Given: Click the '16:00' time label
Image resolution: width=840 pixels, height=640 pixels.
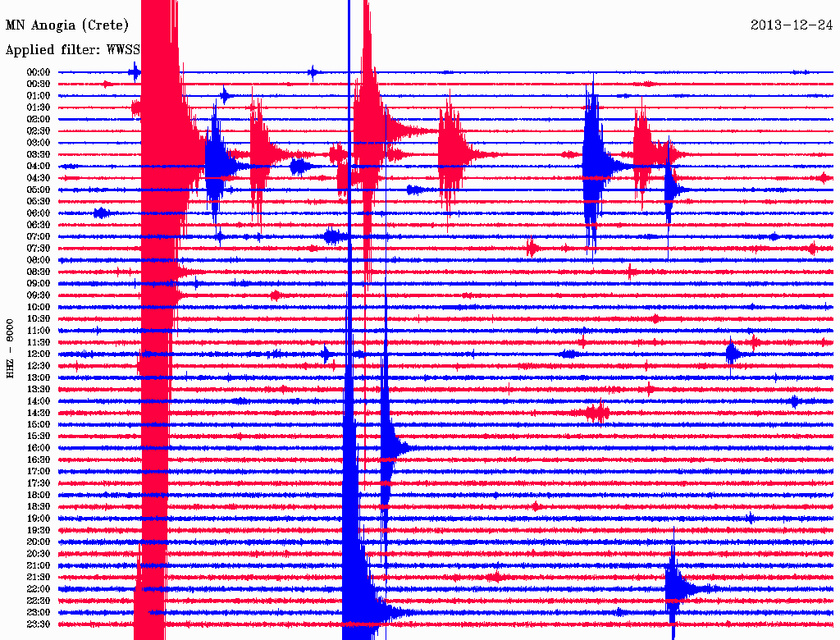Looking at the screenshot, I should point(39,448).
